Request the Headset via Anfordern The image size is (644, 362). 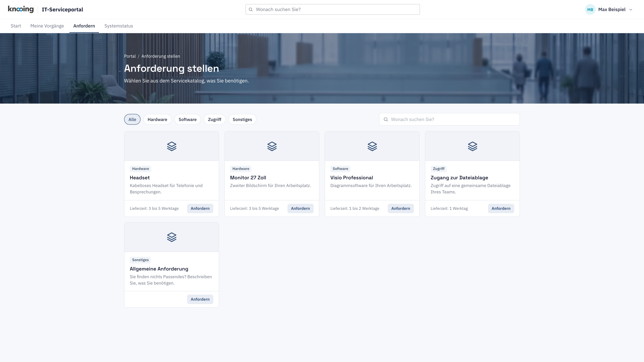pos(200,208)
